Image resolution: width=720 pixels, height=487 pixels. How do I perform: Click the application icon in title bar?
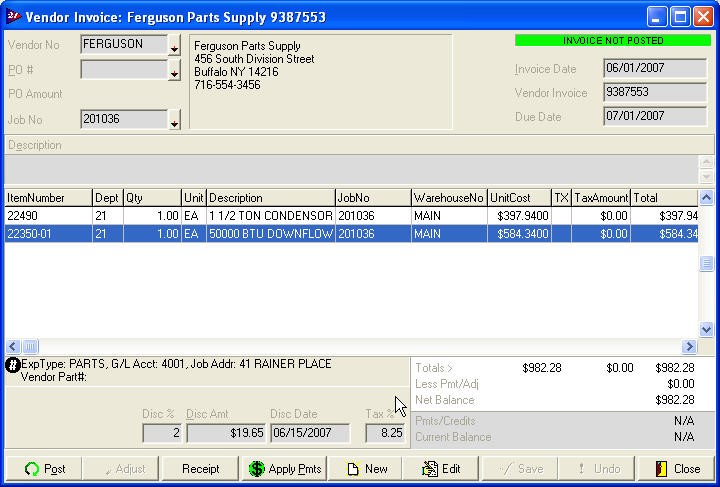click(x=14, y=17)
